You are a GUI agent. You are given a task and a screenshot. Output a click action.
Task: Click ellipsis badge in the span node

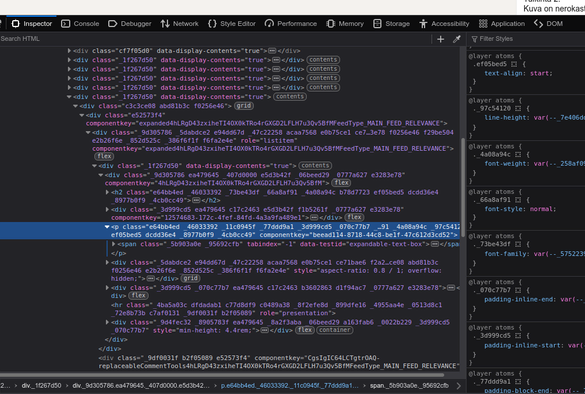pos(435,244)
